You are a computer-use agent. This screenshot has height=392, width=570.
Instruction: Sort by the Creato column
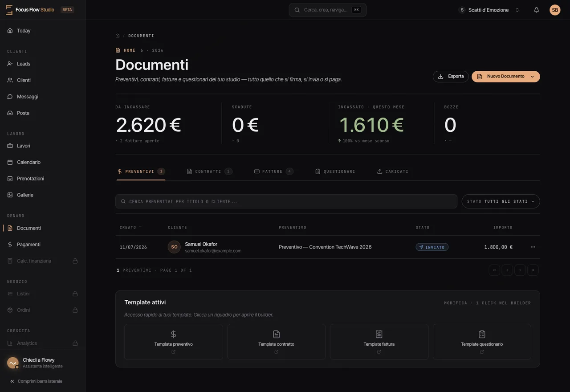[x=130, y=227]
